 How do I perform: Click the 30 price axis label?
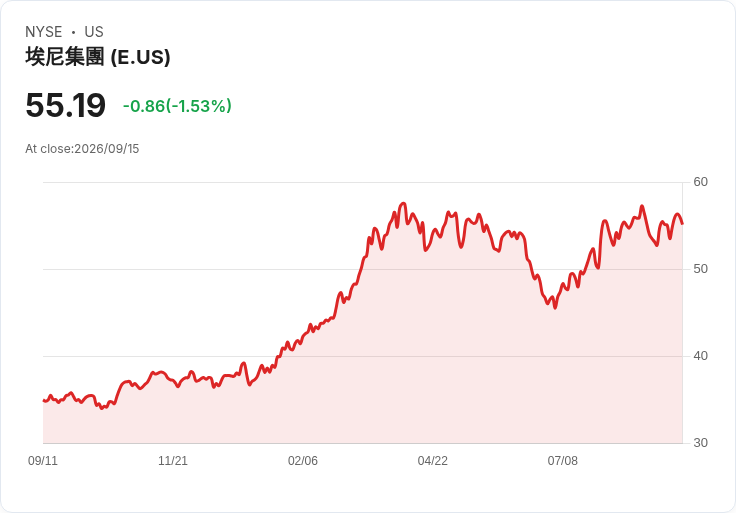tap(700, 443)
